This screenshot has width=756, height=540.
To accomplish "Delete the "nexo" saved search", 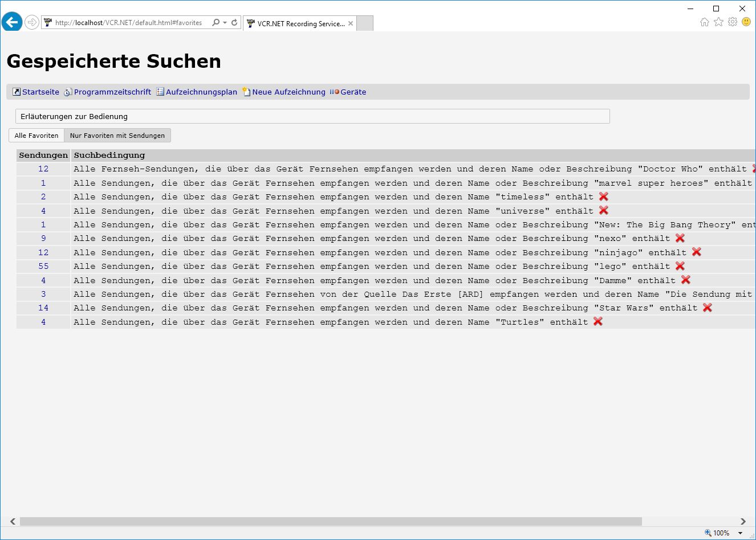I will pyautogui.click(x=680, y=238).
